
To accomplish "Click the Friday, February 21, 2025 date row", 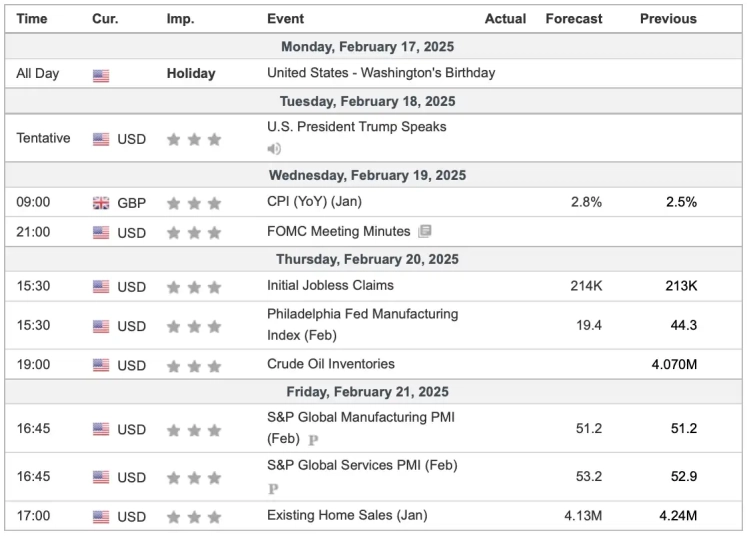I will tap(367, 392).
